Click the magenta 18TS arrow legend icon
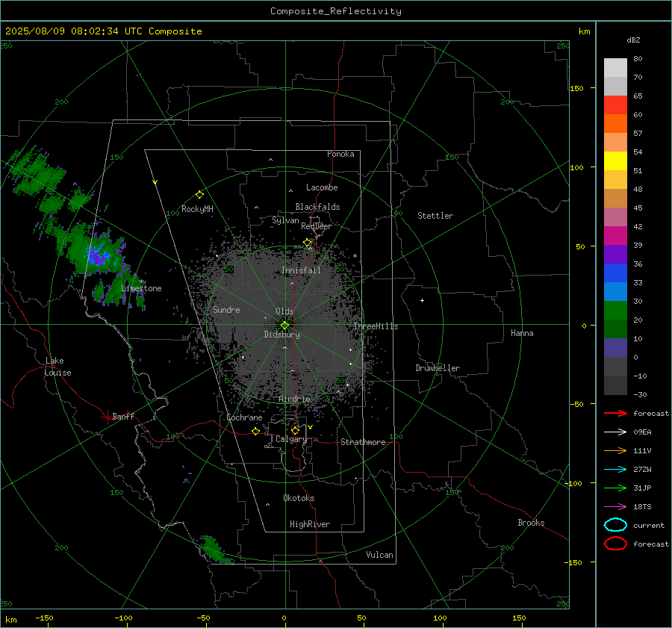The width and height of the screenshot is (672, 628). [x=615, y=507]
